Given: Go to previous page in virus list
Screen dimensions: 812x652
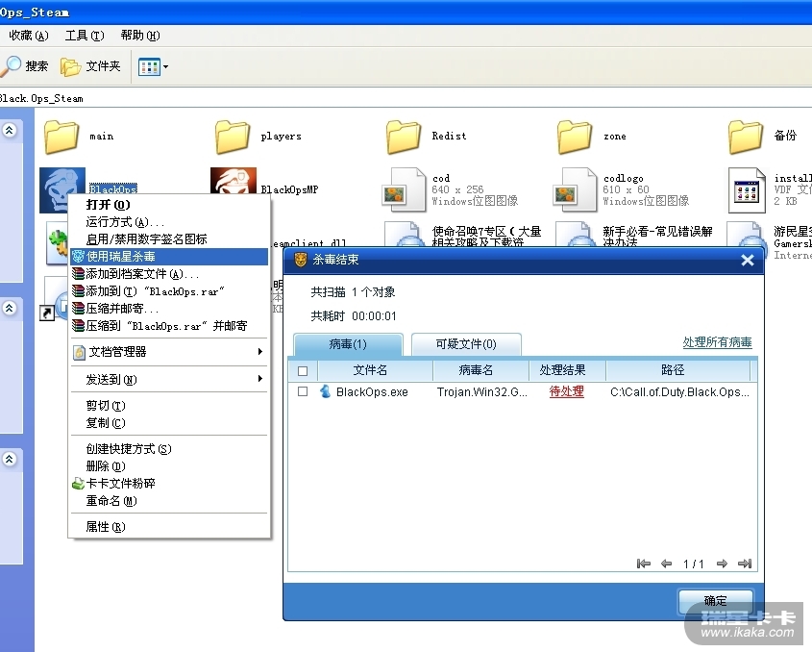Looking at the screenshot, I should click(x=667, y=564).
